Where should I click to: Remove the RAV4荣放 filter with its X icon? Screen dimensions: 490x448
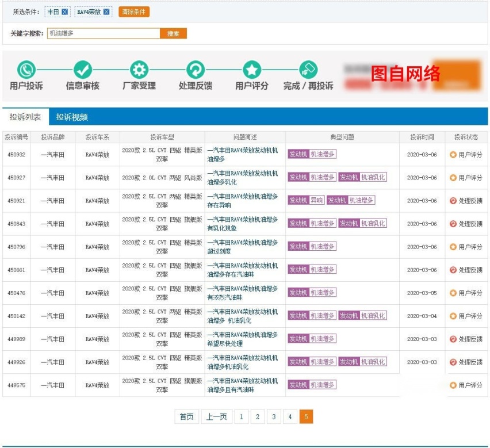[106, 12]
